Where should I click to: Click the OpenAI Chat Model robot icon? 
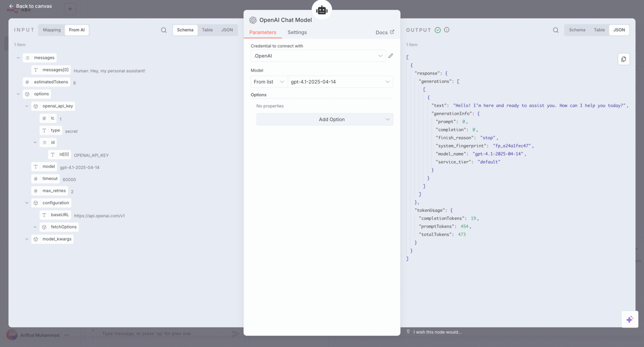(x=322, y=9)
